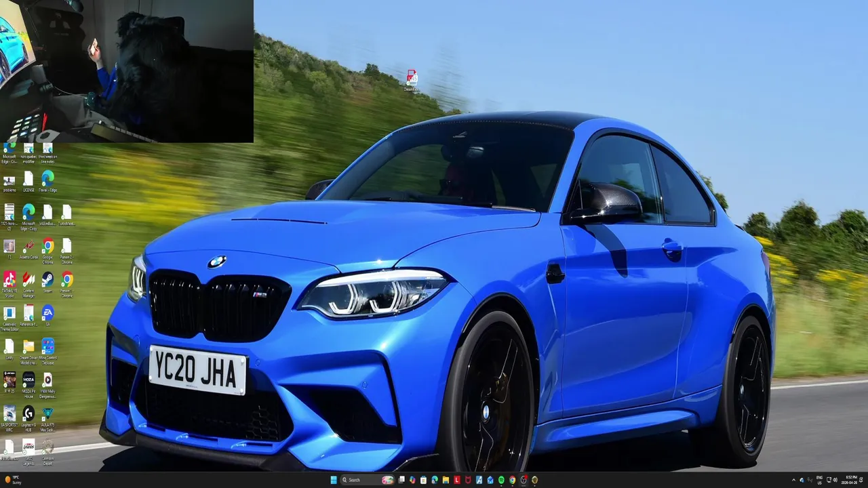Open the Steam desktop shortcut
868x488 pixels.
pos(47,283)
